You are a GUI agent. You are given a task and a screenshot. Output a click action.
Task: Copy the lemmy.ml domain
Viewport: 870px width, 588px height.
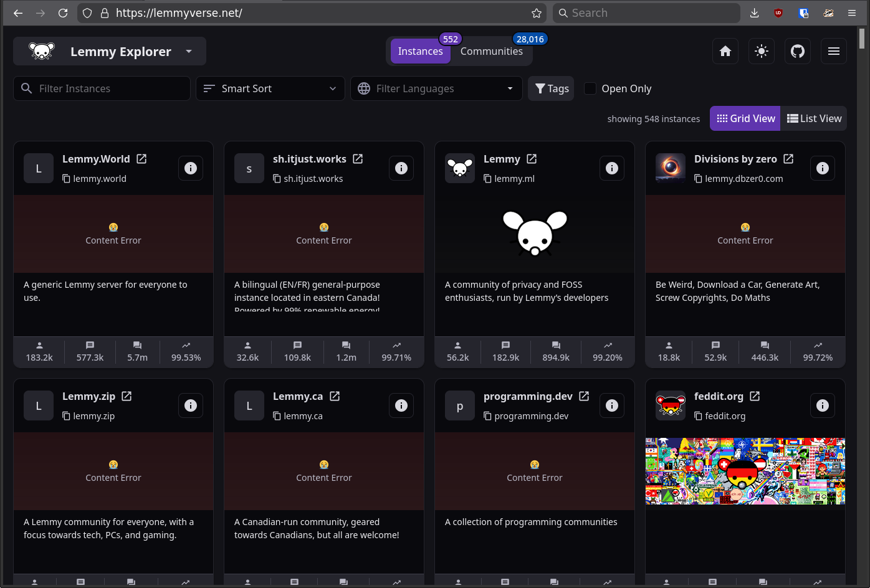coord(488,179)
